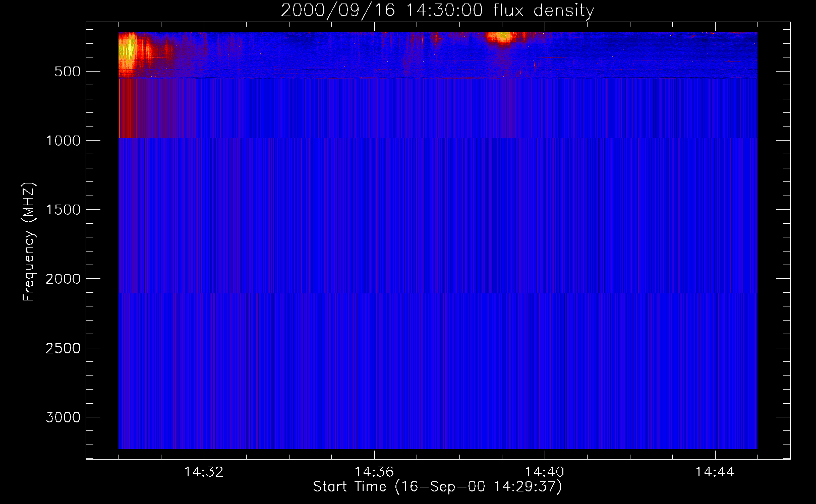Click the 500 frequency tick label
The image size is (816, 504).
coord(68,72)
